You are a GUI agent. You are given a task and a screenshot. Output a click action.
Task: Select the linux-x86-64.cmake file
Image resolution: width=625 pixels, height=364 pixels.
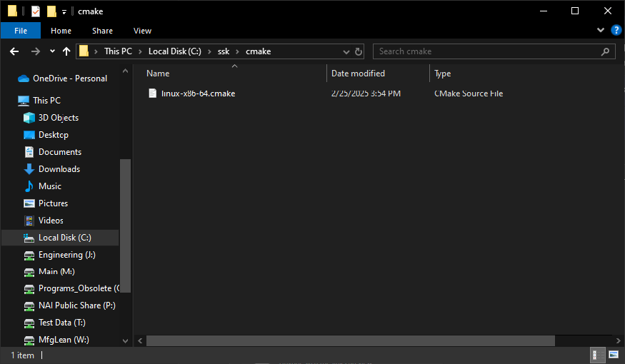[198, 93]
